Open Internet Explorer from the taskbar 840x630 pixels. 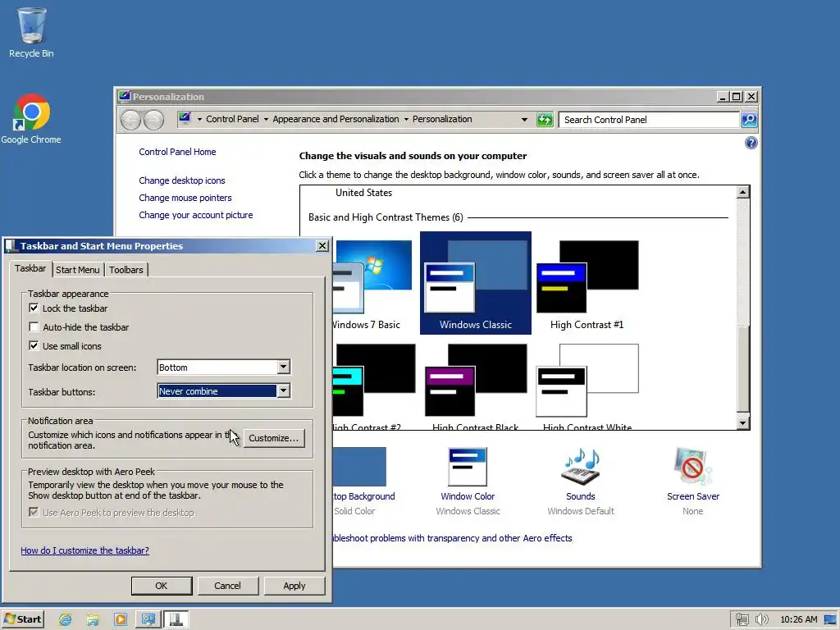coord(66,619)
